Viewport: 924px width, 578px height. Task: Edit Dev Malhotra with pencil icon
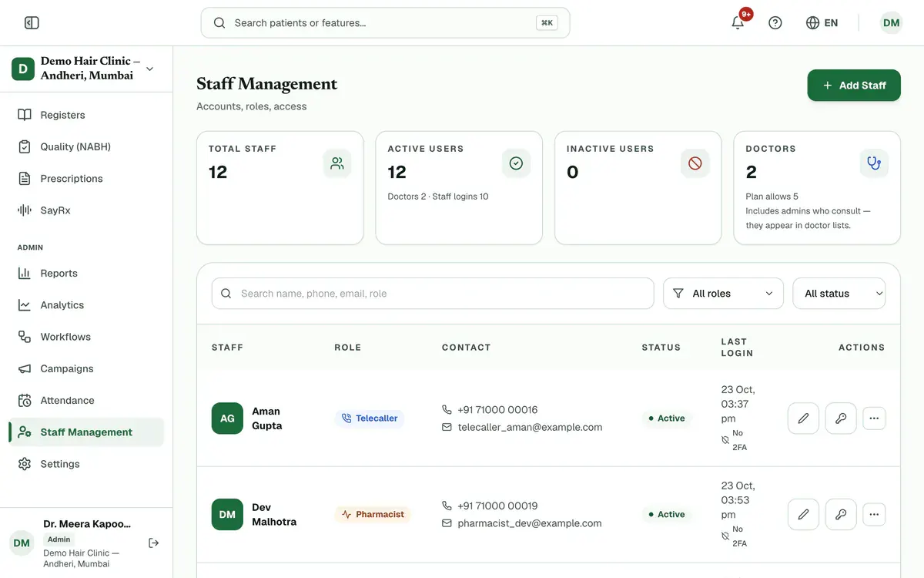[803, 514]
